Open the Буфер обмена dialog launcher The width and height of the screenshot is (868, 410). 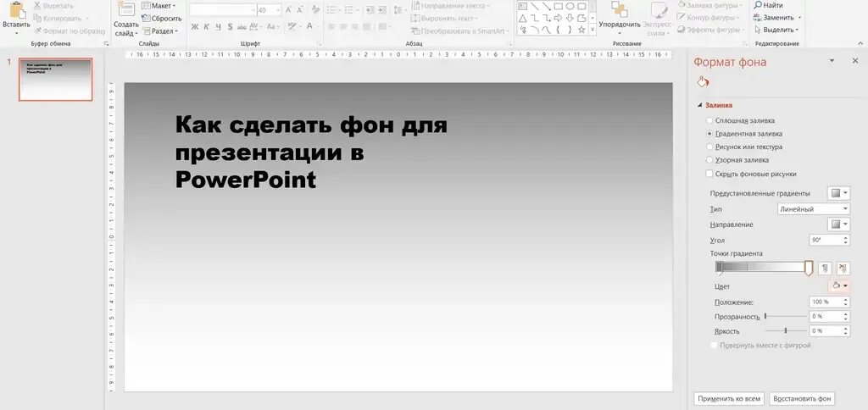tap(106, 43)
